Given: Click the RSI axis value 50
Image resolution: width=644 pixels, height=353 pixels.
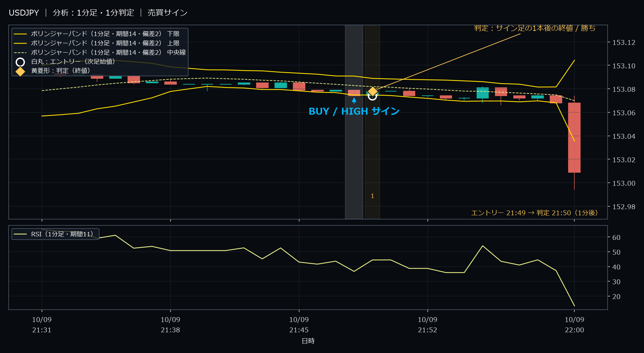Looking at the screenshot, I should click(616, 252).
